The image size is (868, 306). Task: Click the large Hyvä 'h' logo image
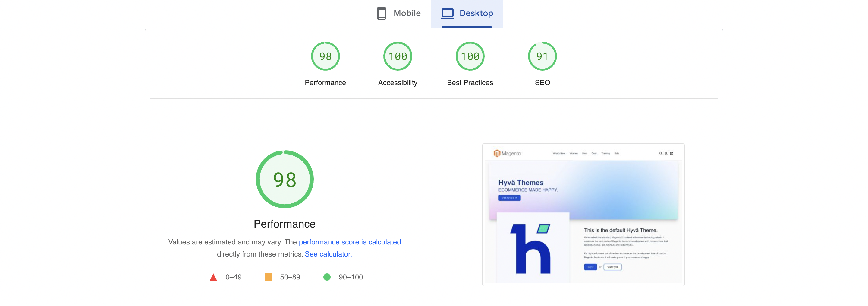[x=532, y=248]
